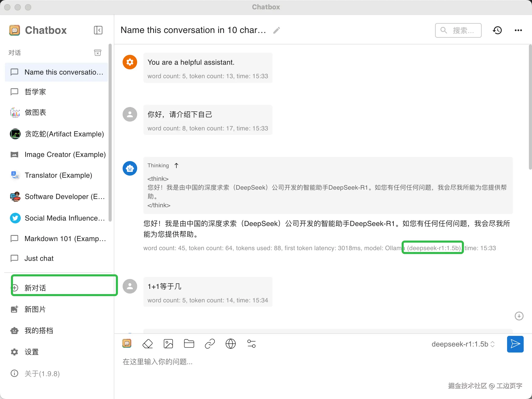Attach a file using folder icon
Screen dimensions: 532x399
[x=189, y=344]
